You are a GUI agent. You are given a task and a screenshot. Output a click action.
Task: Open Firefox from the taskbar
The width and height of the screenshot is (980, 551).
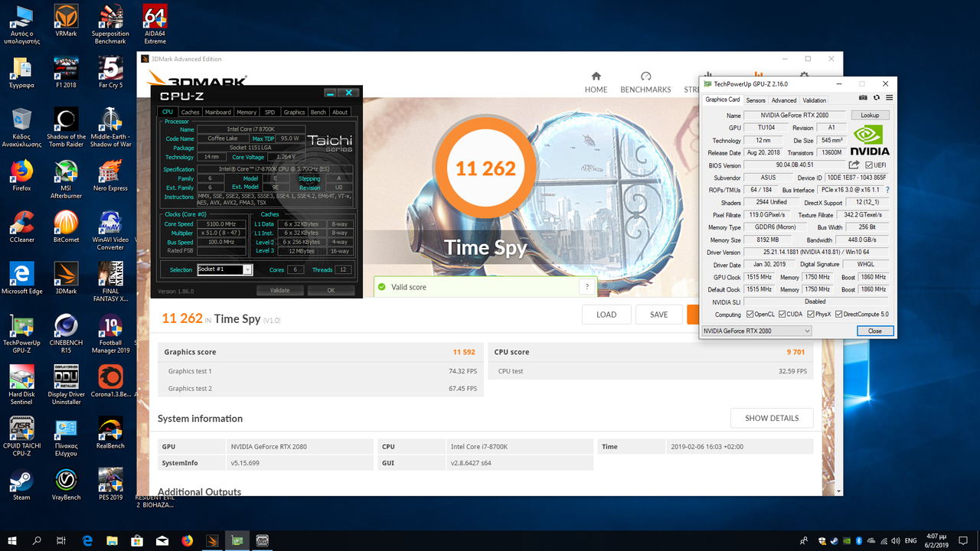tap(188, 540)
